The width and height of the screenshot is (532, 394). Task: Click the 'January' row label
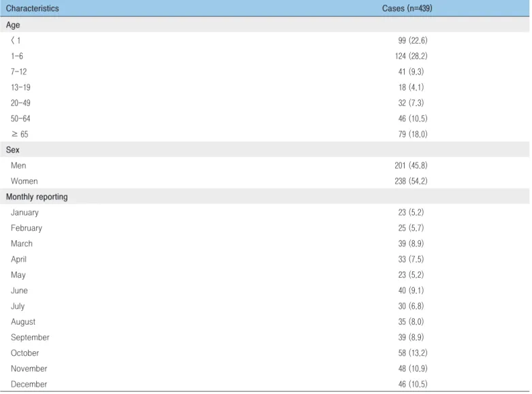25,212
